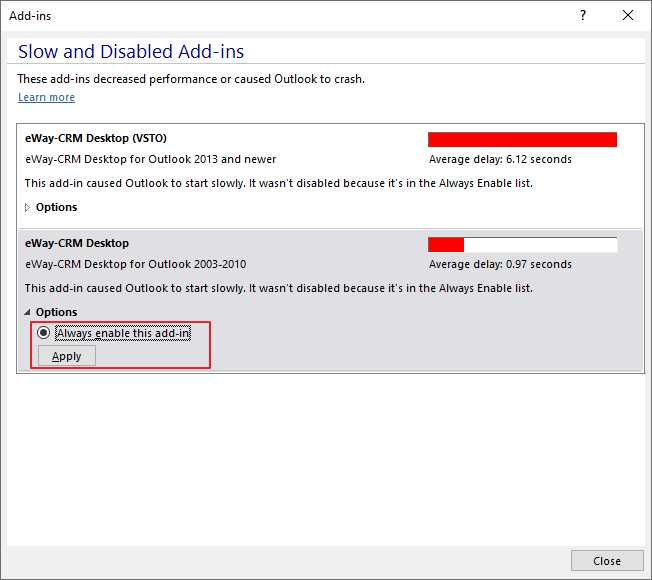Click the Add-ins window title text
Image resolution: width=652 pixels, height=580 pixels.
pos(30,16)
